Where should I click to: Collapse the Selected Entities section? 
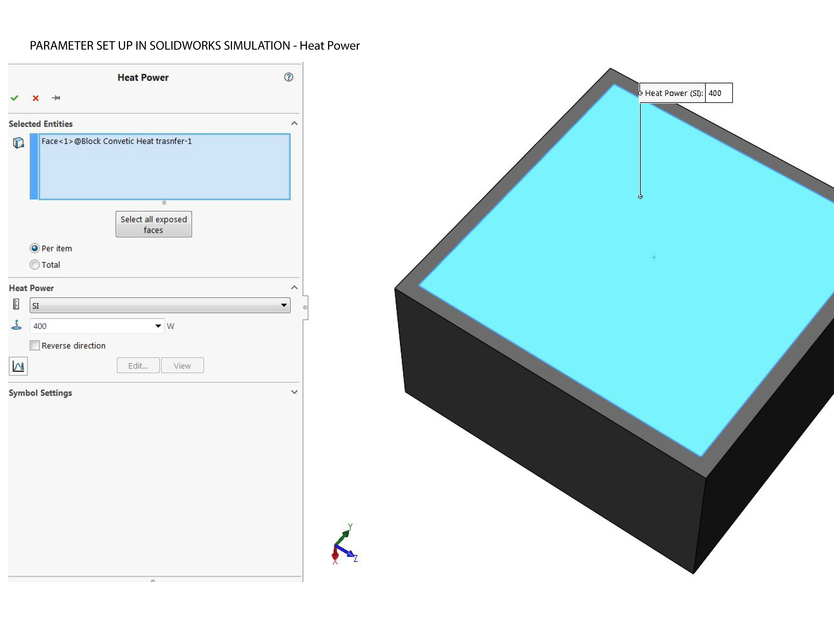pyautogui.click(x=294, y=123)
